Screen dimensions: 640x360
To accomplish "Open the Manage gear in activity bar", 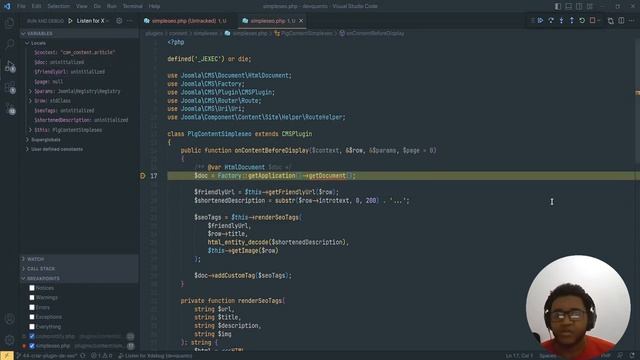I will 10,340.
